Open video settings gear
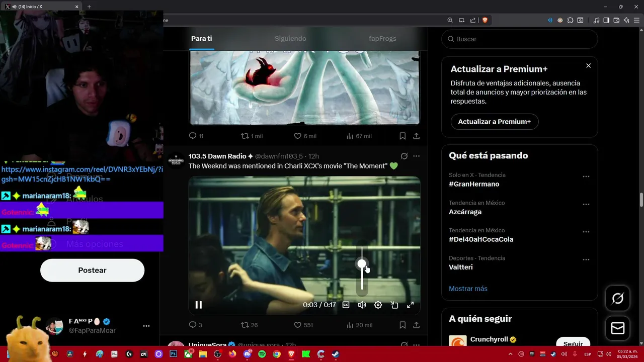The image size is (644, 362). [378, 305]
